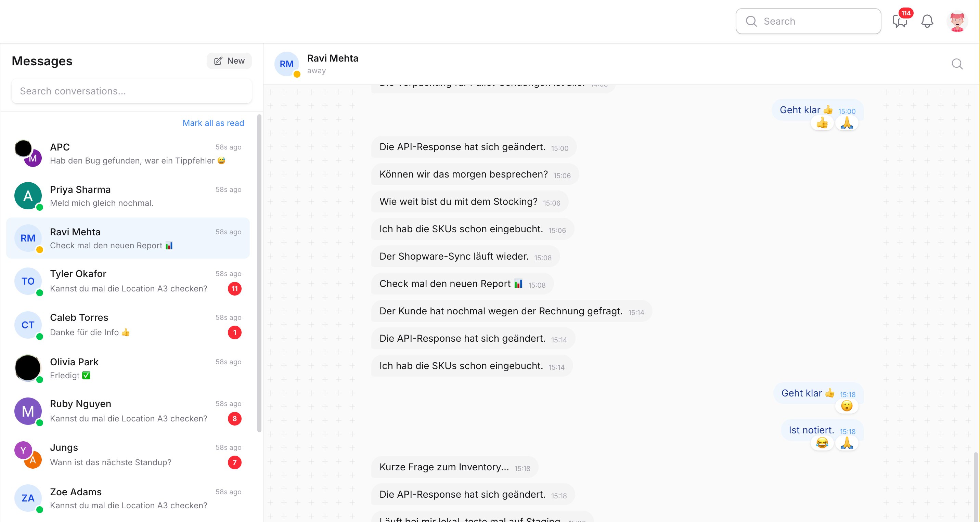Image resolution: width=980 pixels, height=522 pixels.
Task: Open your profile avatar in the top bar
Action: point(957,21)
